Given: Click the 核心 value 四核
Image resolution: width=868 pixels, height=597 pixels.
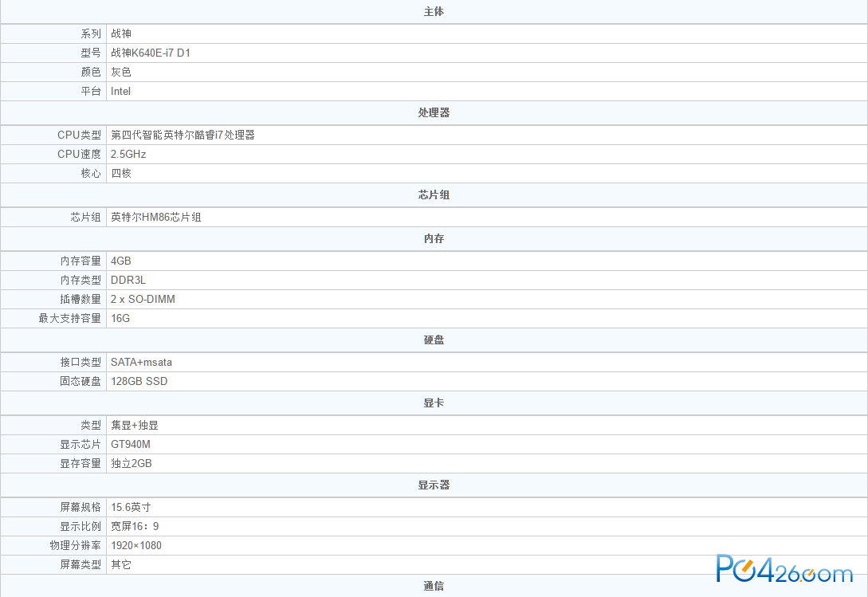Looking at the screenshot, I should [120, 173].
